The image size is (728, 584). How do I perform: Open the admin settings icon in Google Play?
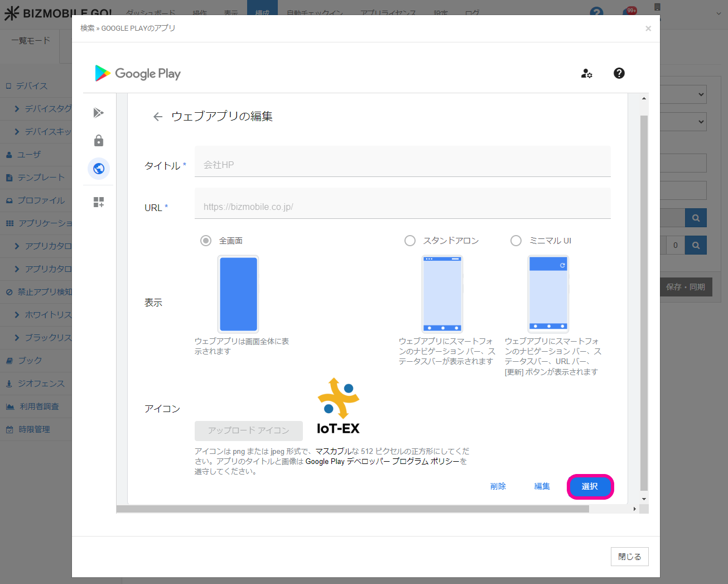click(x=586, y=73)
